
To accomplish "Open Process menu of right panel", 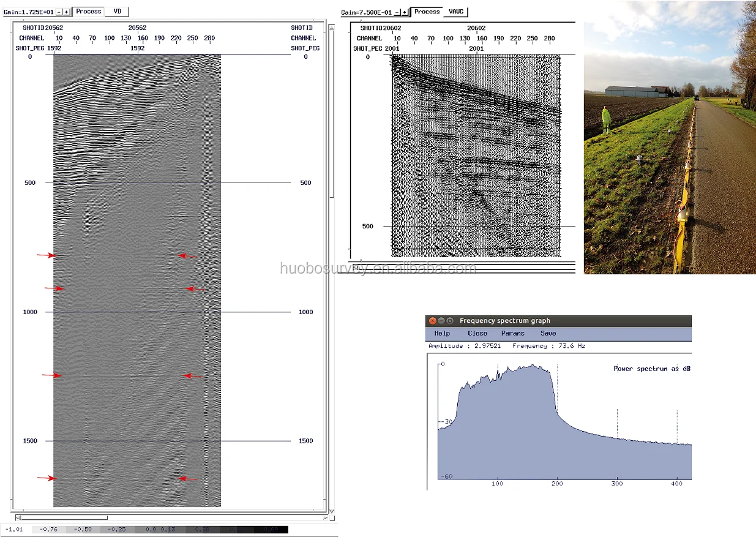I will point(427,12).
